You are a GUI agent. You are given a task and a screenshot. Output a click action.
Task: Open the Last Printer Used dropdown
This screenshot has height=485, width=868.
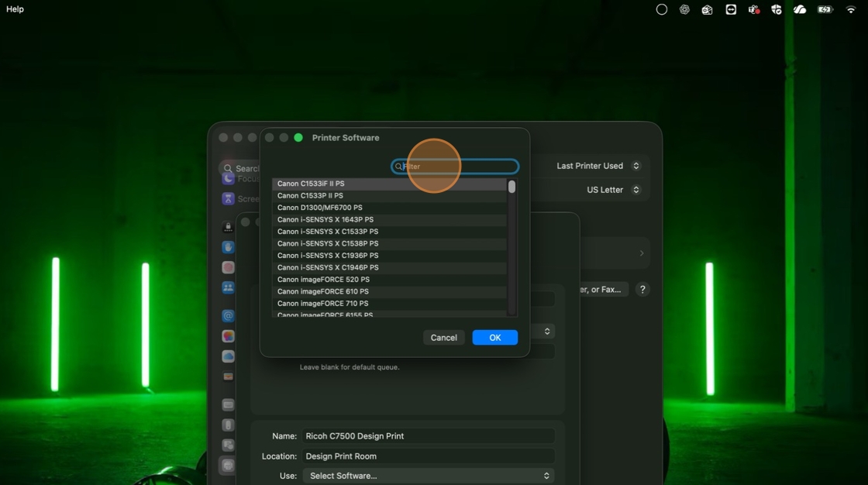point(598,166)
